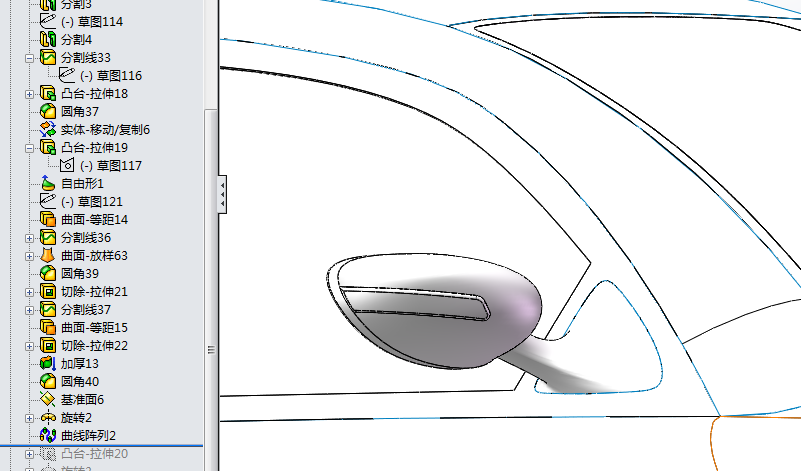The image size is (801, 471).
Task: Select the text label 圆角37
Action: coord(80,111)
